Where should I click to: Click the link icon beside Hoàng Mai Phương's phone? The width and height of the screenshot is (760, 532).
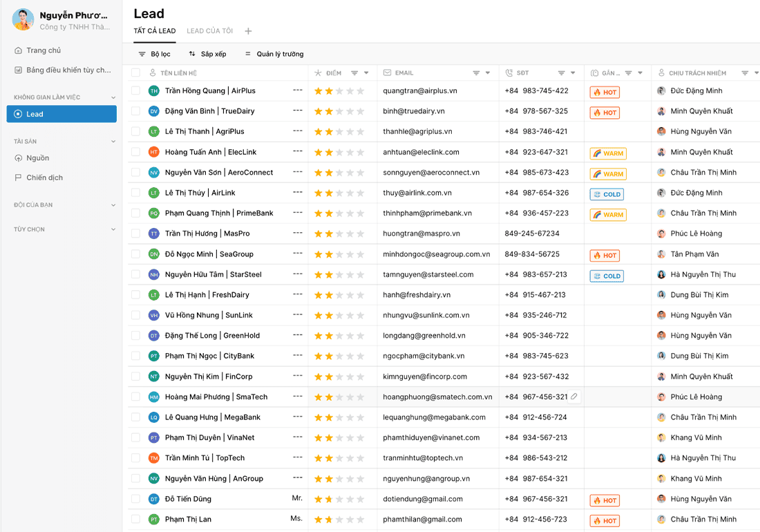574,397
